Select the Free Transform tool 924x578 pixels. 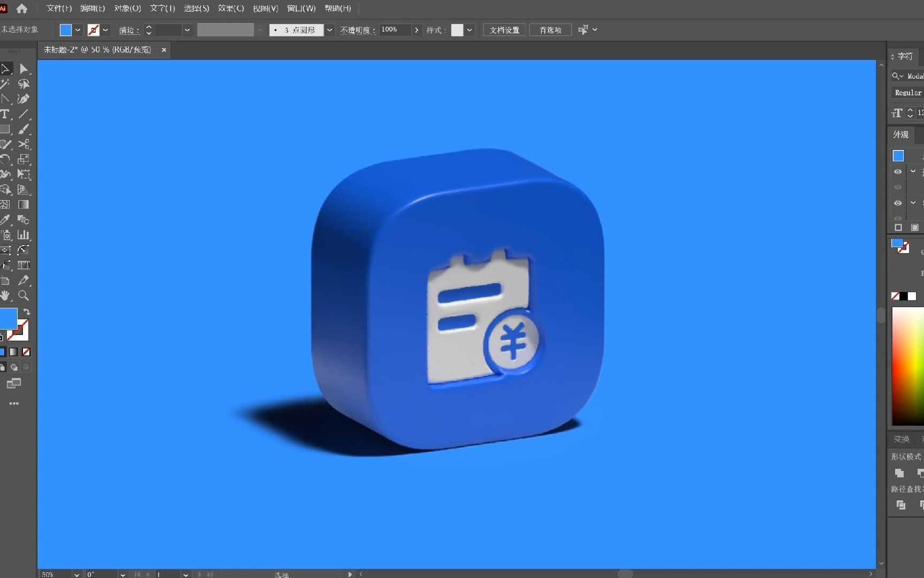click(24, 174)
